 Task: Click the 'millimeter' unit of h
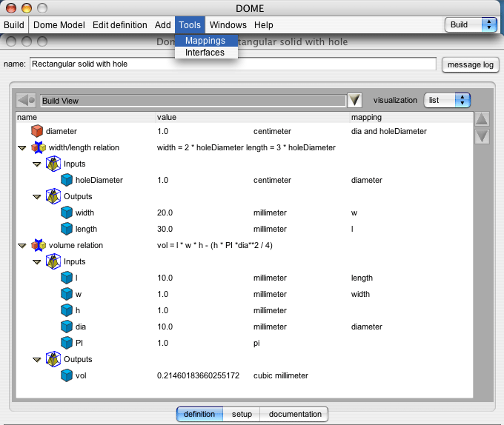[x=270, y=310]
